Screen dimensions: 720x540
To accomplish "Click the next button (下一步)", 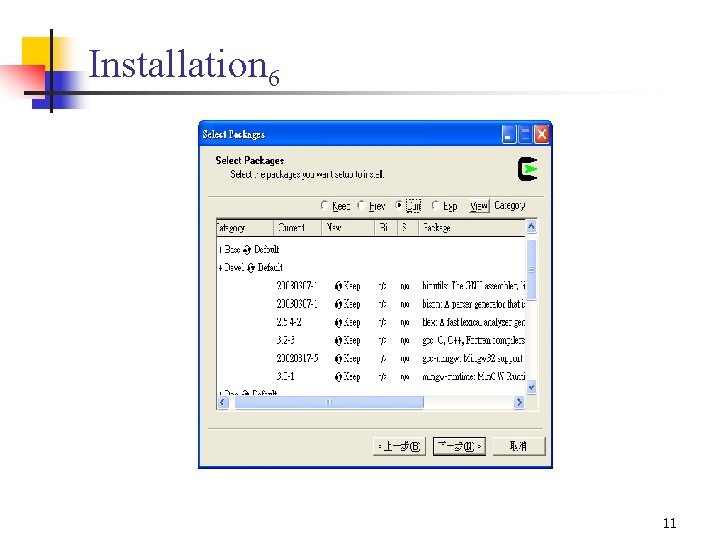I will pyautogui.click(x=459, y=446).
